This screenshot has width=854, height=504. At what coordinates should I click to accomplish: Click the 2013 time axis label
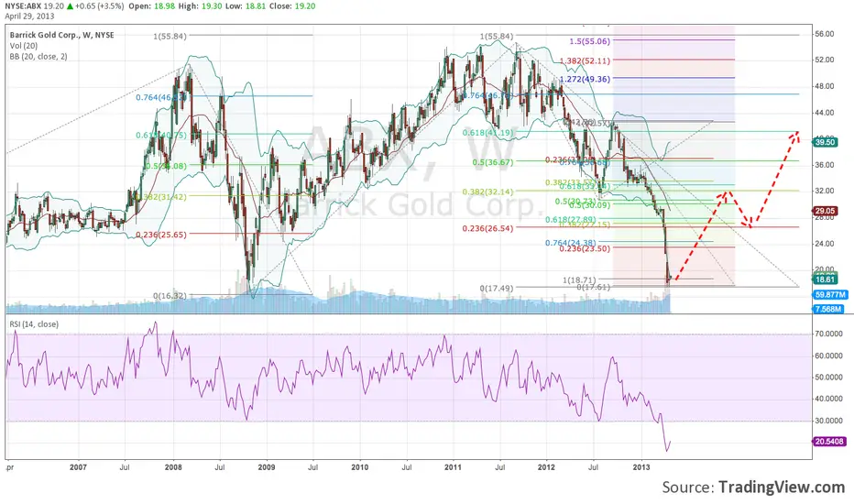pos(641,467)
